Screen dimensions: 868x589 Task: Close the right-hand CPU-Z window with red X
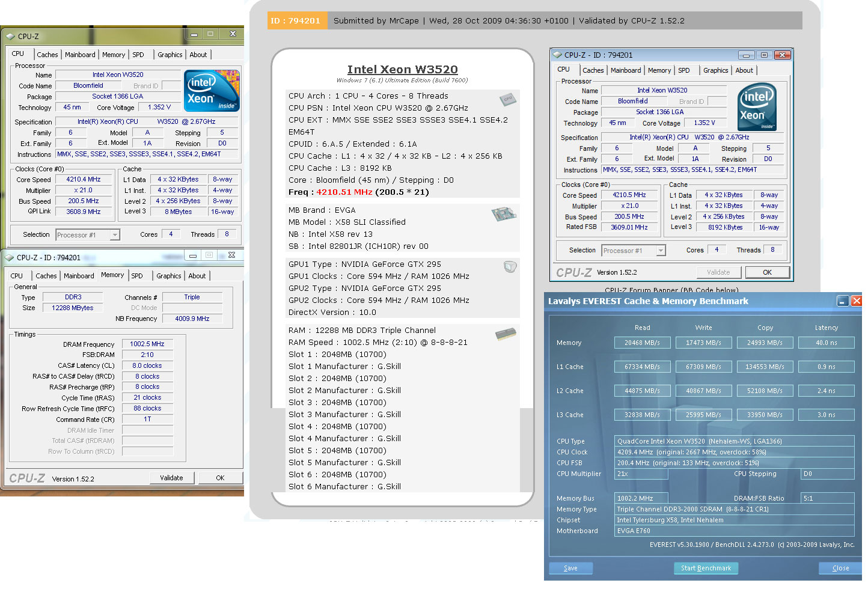pyautogui.click(x=781, y=55)
